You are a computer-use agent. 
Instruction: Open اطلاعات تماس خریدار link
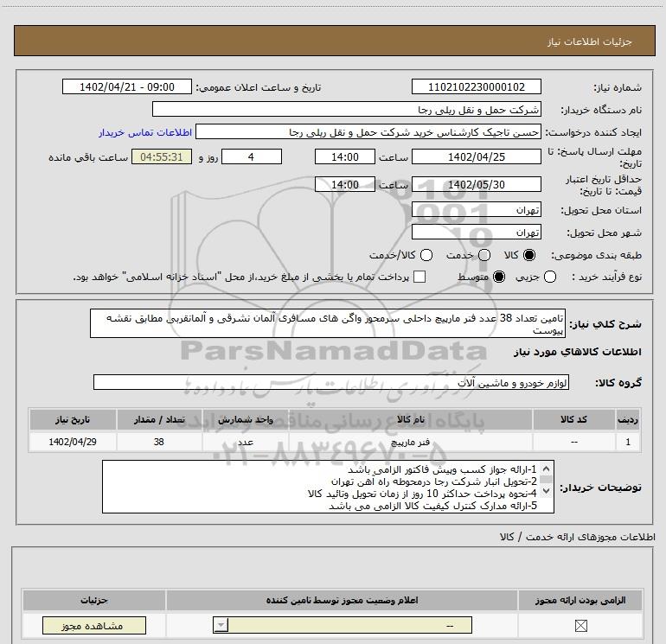pyautogui.click(x=145, y=132)
